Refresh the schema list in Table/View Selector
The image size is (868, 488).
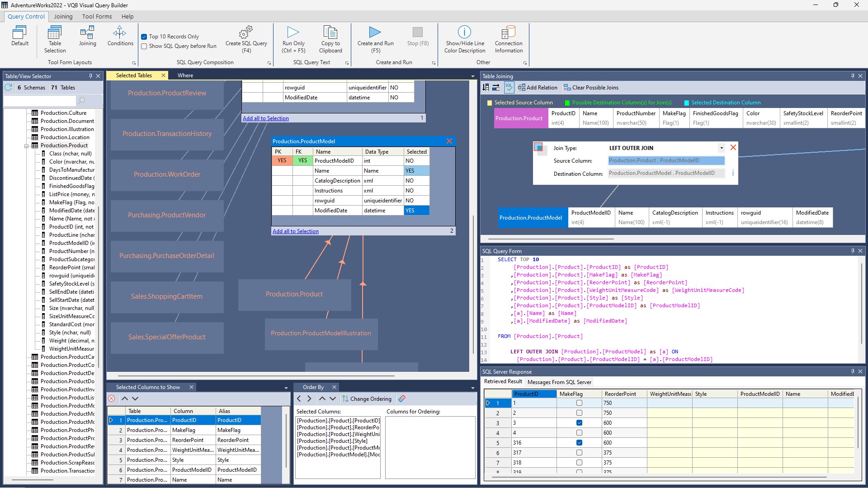point(9,88)
